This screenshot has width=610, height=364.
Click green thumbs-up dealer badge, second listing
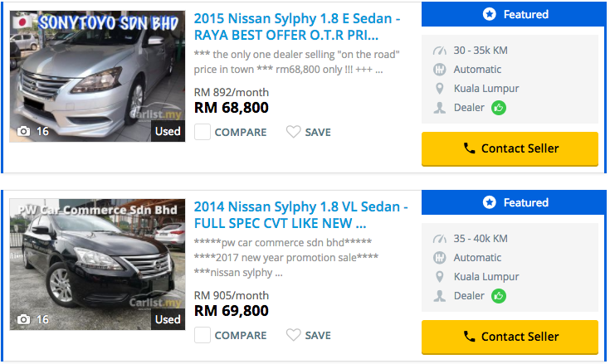[499, 295]
